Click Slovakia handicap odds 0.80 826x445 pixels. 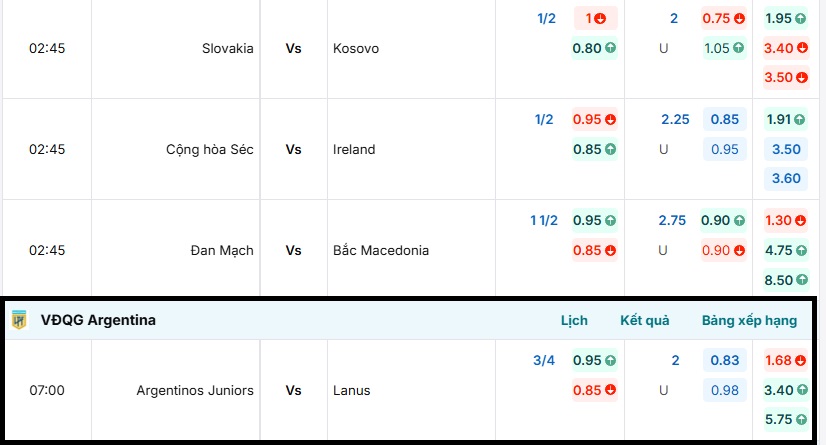pyautogui.click(x=594, y=47)
